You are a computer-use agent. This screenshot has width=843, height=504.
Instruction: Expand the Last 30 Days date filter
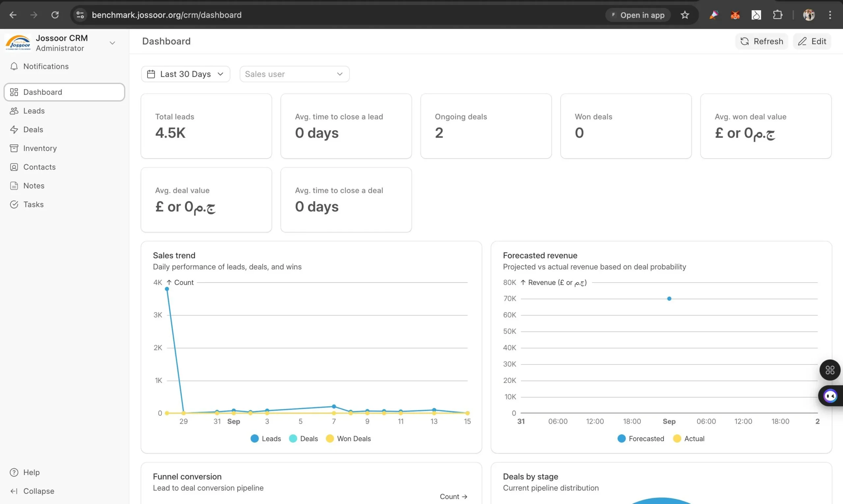click(x=185, y=74)
